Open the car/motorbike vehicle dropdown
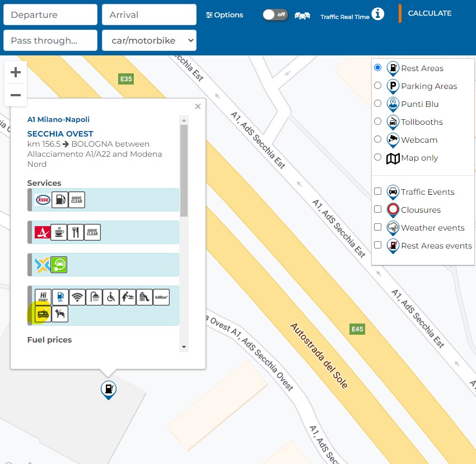 (149, 40)
